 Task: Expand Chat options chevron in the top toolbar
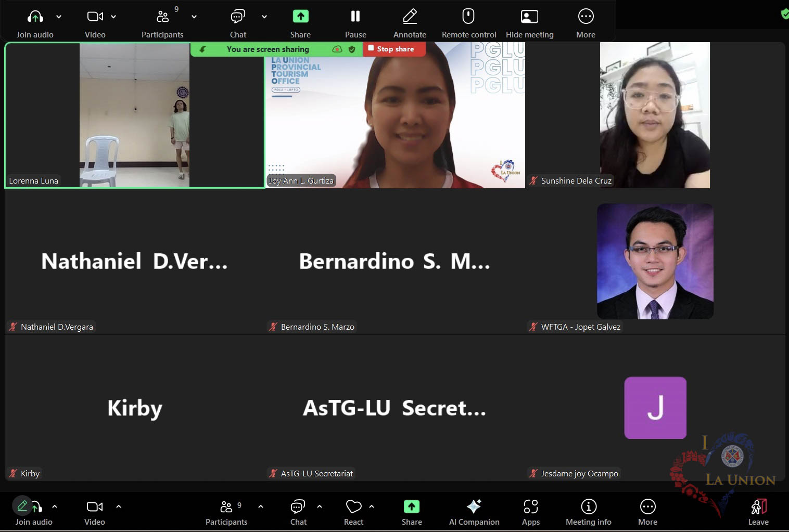click(264, 17)
